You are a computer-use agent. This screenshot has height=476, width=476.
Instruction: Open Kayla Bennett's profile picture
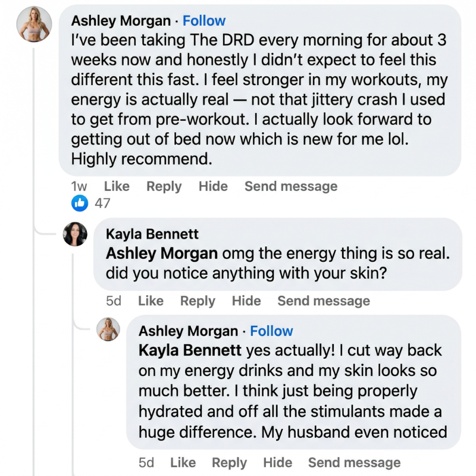coord(75,234)
